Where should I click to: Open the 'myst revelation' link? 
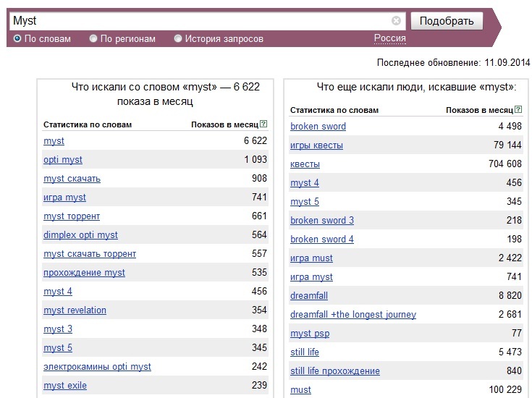click(75, 310)
